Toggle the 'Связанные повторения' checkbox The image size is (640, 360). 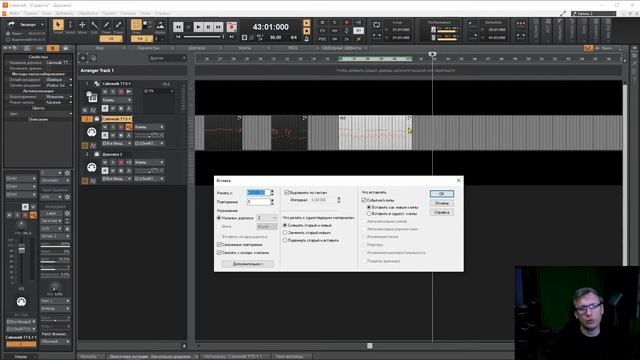click(x=219, y=244)
